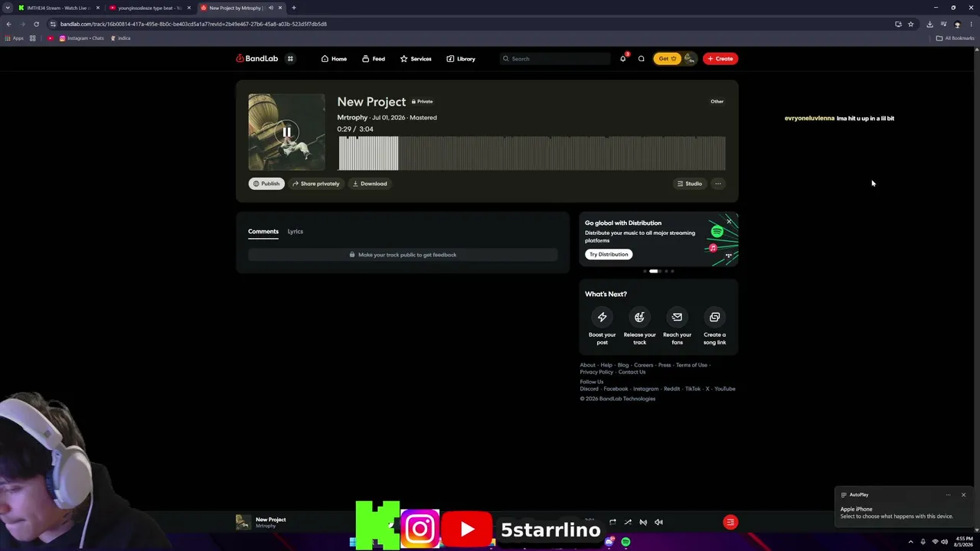The image size is (980, 551).
Task: Open AutoPlay notification options
Action: pyautogui.click(x=948, y=494)
